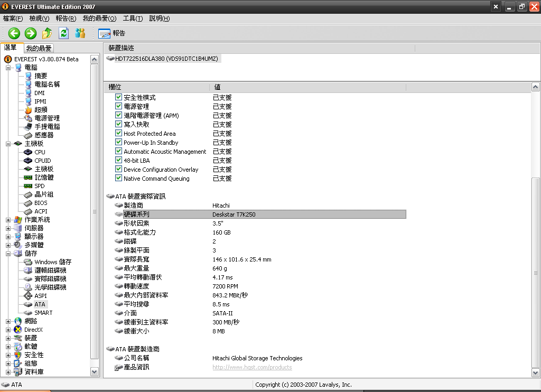Viewport: 541px width, 392px height.
Task: Select the SMART drive icon
Action: 28,313
